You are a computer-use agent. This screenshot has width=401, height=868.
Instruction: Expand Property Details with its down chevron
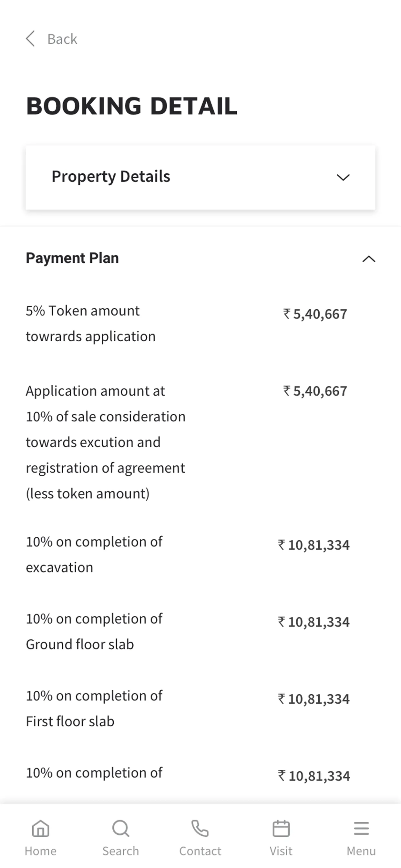click(x=343, y=177)
